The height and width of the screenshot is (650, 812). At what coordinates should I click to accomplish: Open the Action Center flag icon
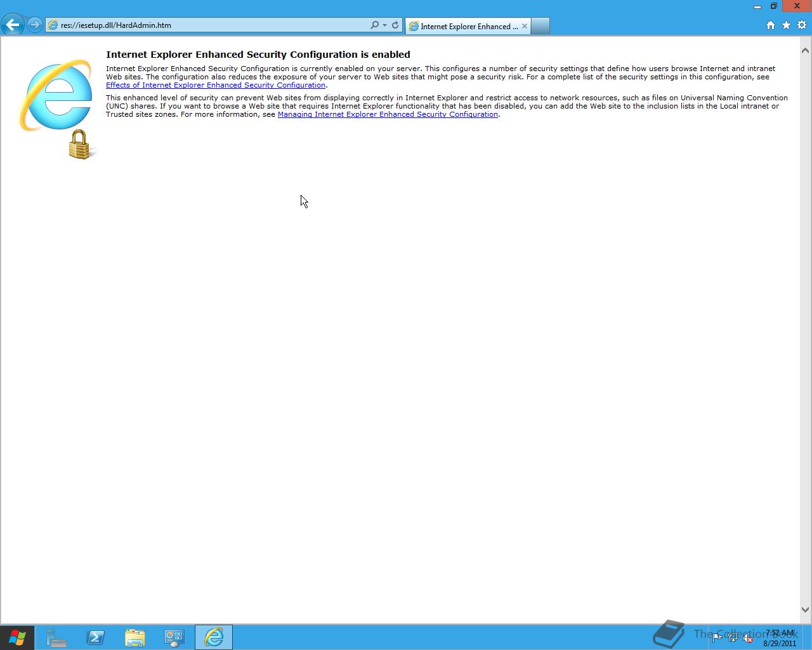coord(717,638)
